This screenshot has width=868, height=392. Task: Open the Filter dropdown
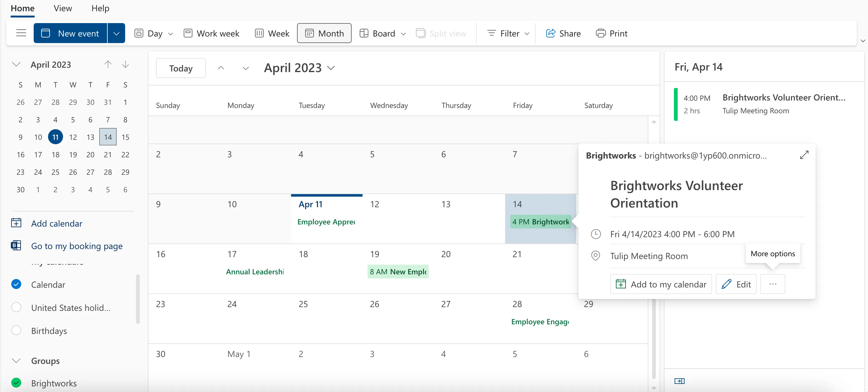click(509, 33)
